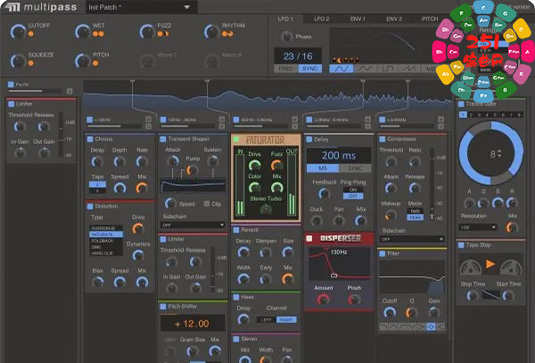535x363 pixels.
Task: Set LFO rate mode to SYNC
Action: pyautogui.click(x=310, y=69)
